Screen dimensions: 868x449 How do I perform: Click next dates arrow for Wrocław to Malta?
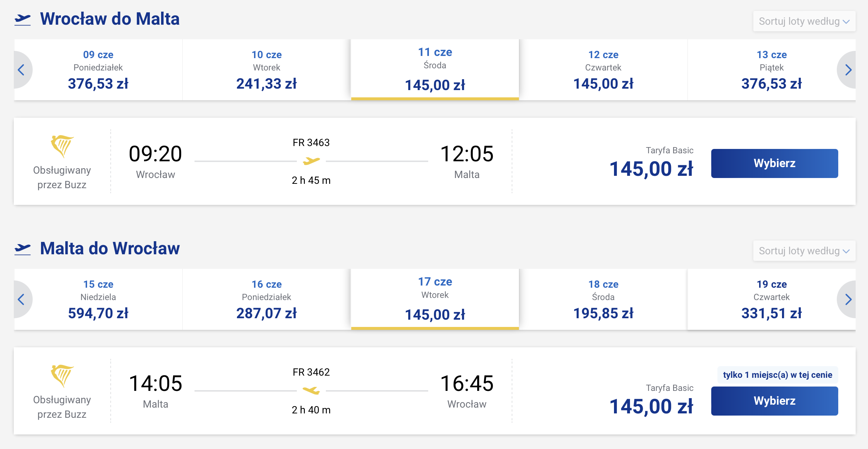point(847,70)
